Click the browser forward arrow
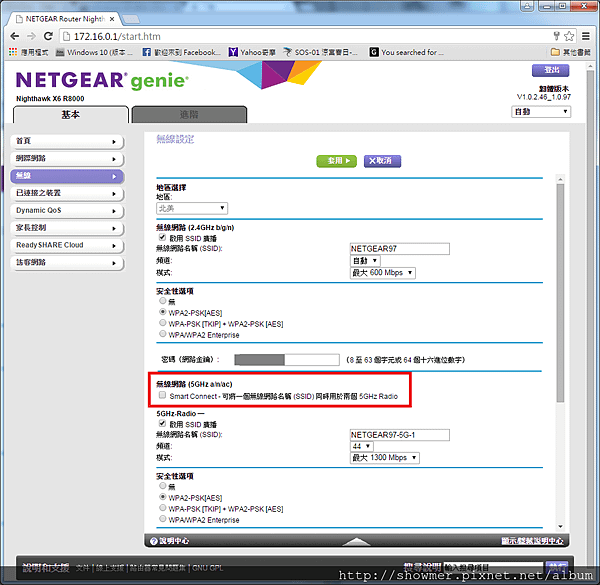The width and height of the screenshot is (600, 585). point(31,36)
